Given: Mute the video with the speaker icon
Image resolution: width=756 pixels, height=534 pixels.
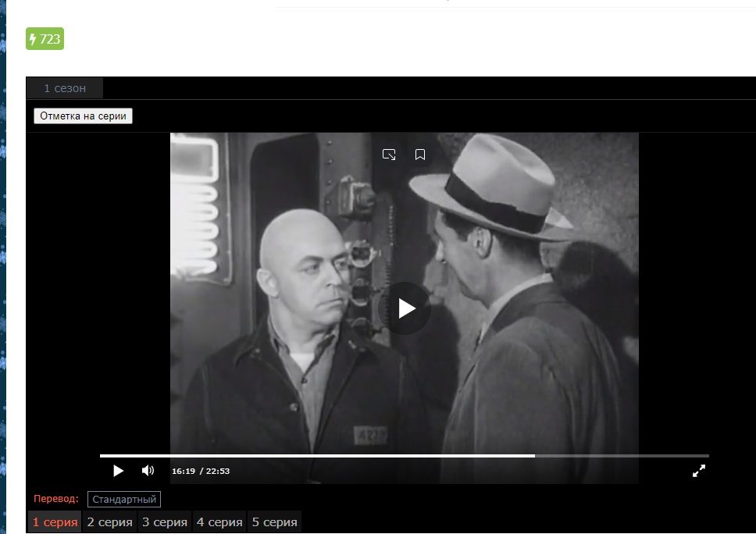Looking at the screenshot, I should tap(148, 471).
